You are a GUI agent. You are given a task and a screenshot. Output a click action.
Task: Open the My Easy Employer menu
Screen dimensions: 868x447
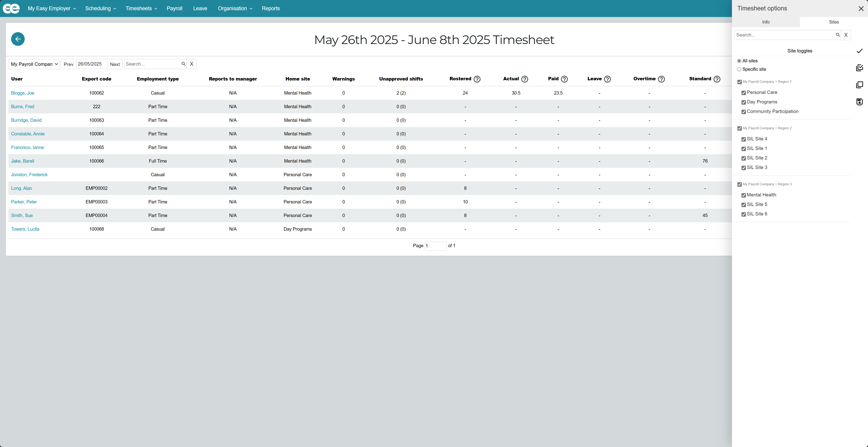52,8
